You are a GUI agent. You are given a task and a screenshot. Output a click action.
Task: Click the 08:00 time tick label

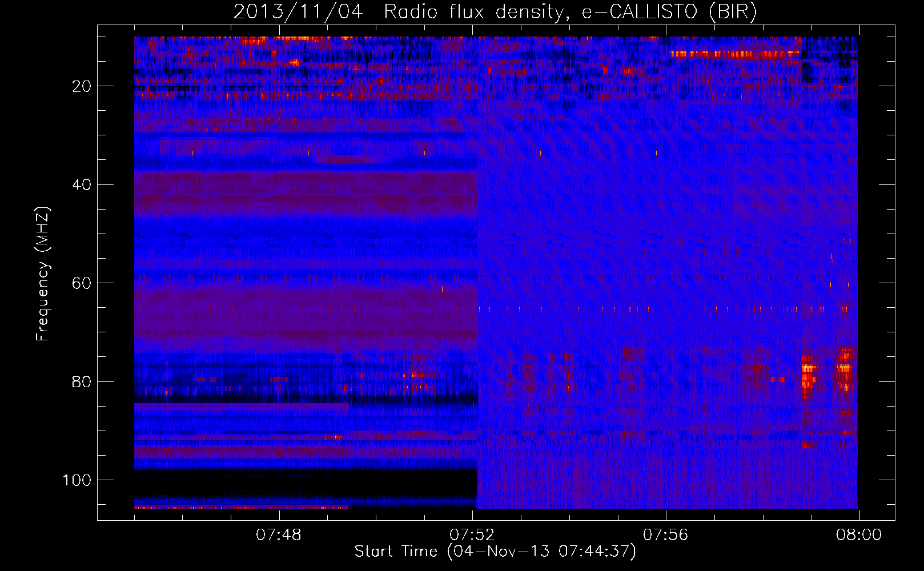coord(859,535)
